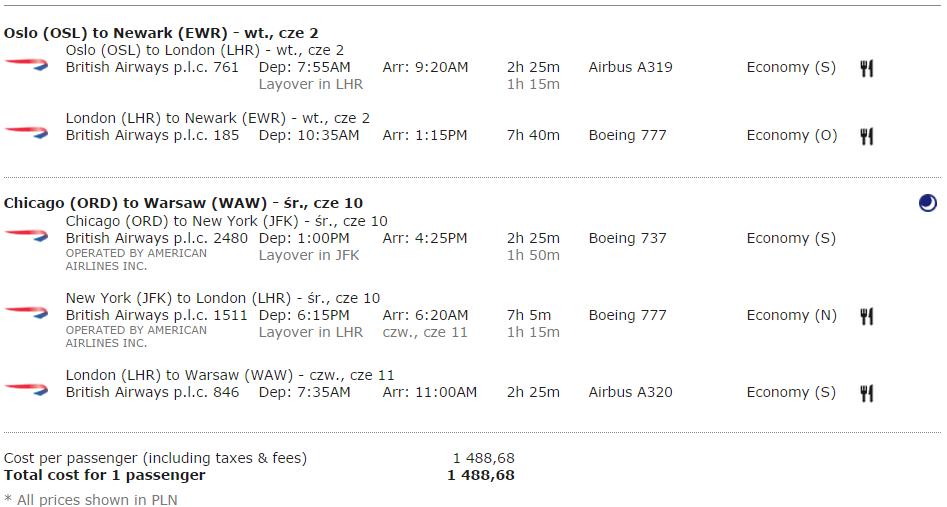Image resolution: width=947 pixels, height=507 pixels.
Task: Click the overnight moon icon for the Chicago to Warsaw flight
Action: [928, 203]
